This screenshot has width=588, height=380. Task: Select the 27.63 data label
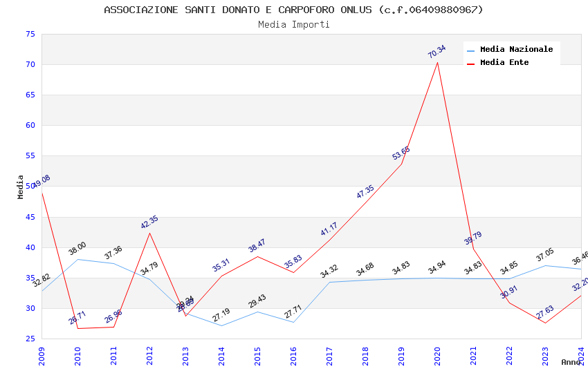click(545, 312)
